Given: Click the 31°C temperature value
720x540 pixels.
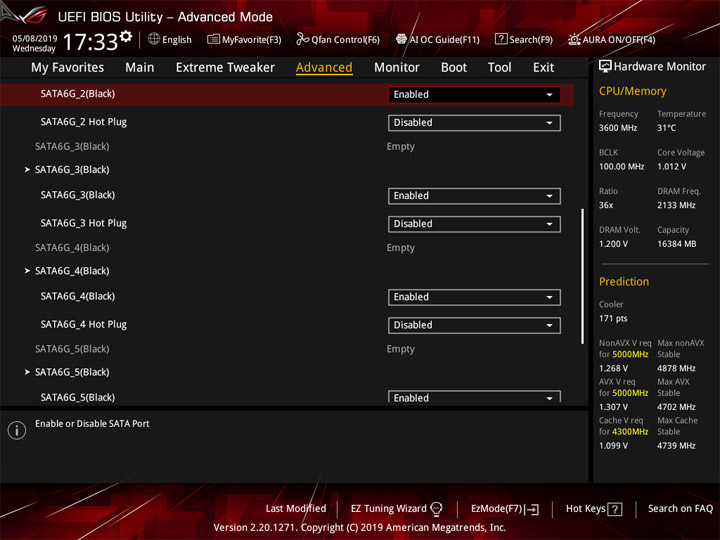Looking at the screenshot, I should (666, 128).
